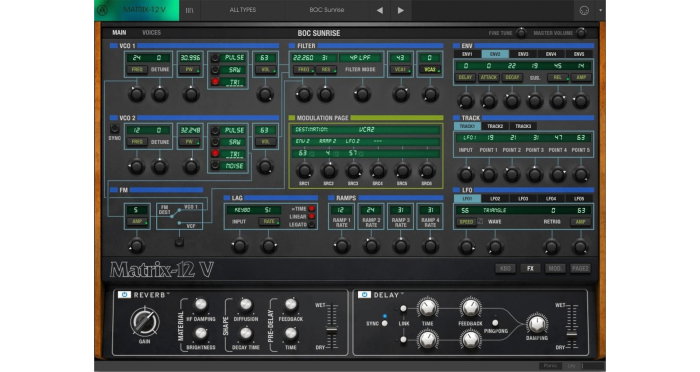Click the VCO 1 pulse width value 30.996
The height and width of the screenshot is (372, 700).
tap(190, 58)
